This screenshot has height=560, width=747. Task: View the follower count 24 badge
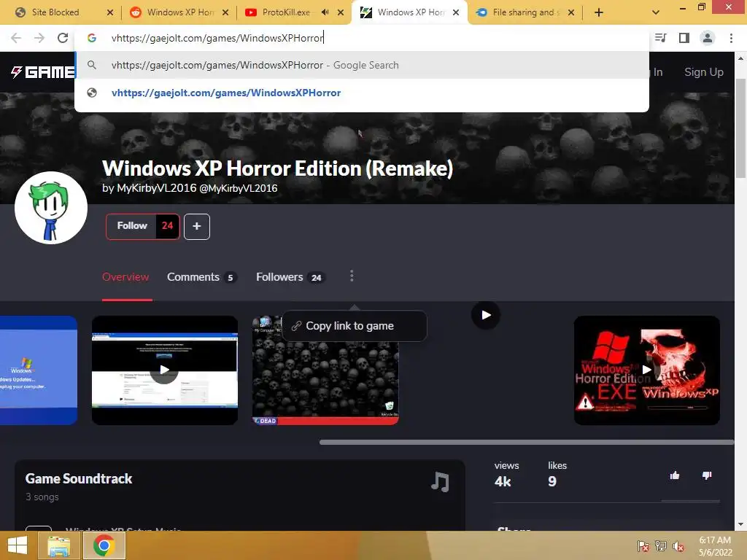coord(167,226)
